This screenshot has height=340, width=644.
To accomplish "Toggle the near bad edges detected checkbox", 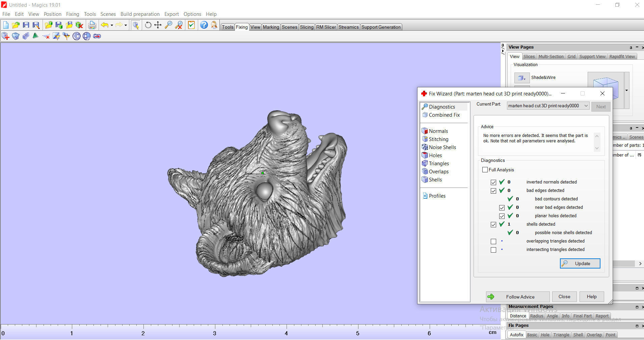I will 502,207.
